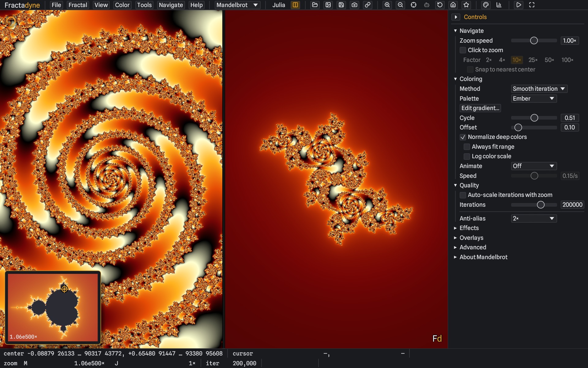Click the zoom out magnifier icon
The height and width of the screenshot is (368, 588).
point(400,5)
